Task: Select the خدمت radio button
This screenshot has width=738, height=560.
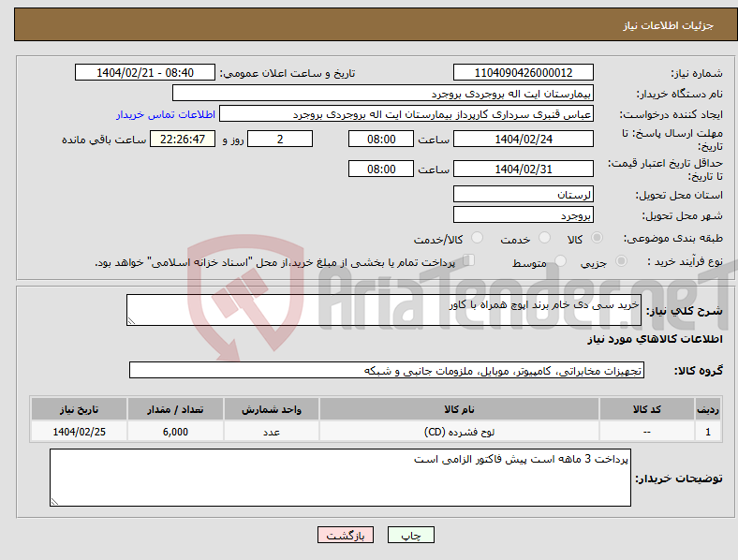Action: tap(544, 238)
